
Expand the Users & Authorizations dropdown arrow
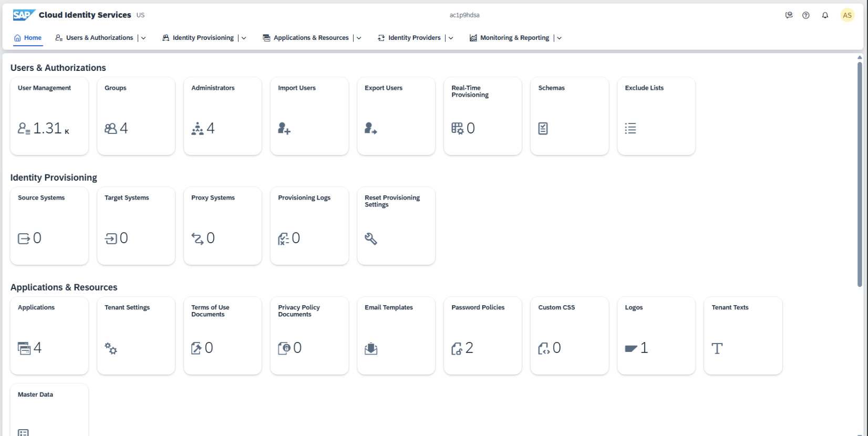pyautogui.click(x=143, y=38)
